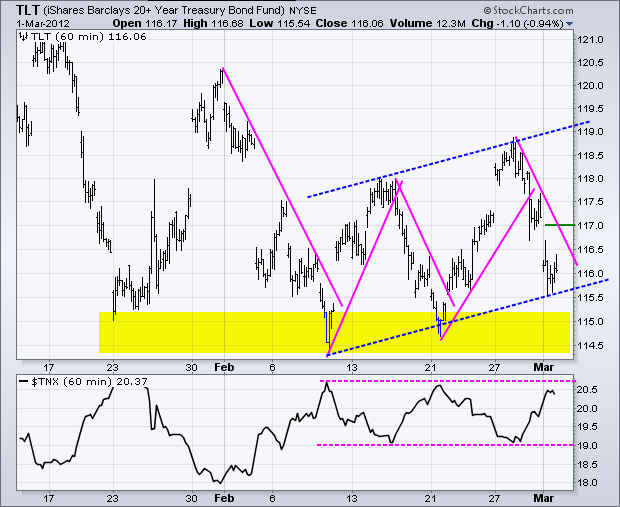Click the 18.0 label on TNX axis
The width and height of the screenshot is (620, 507).
coord(588,483)
